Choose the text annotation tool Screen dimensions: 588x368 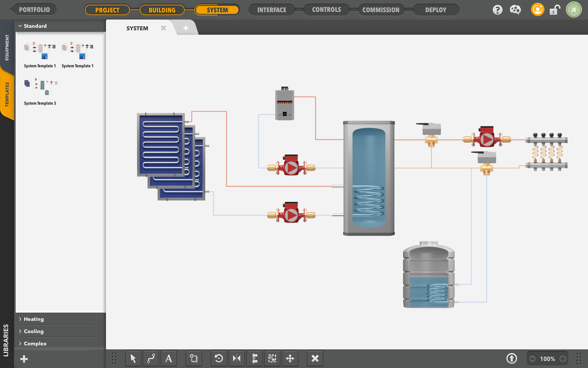click(x=169, y=358)
